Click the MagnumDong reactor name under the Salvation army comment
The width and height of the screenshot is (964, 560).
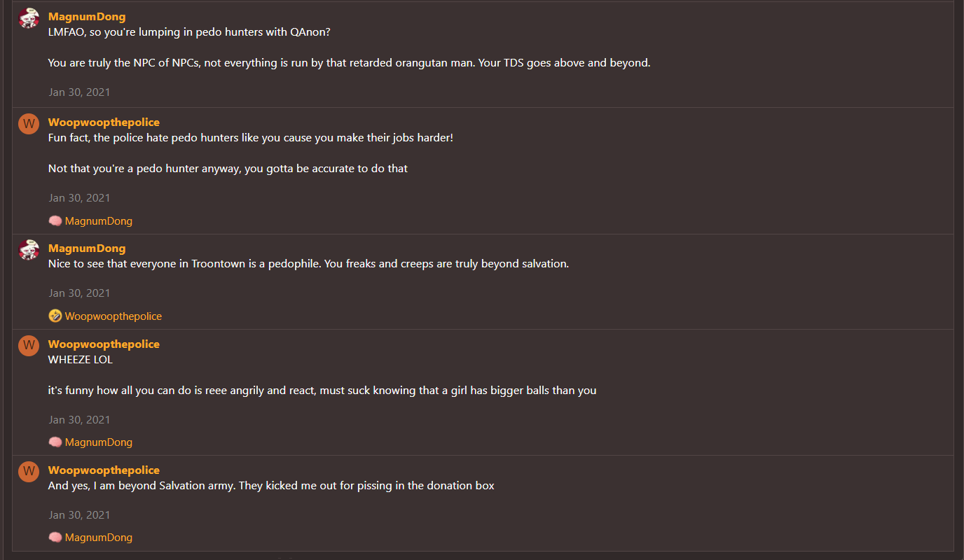click(99, 538)
